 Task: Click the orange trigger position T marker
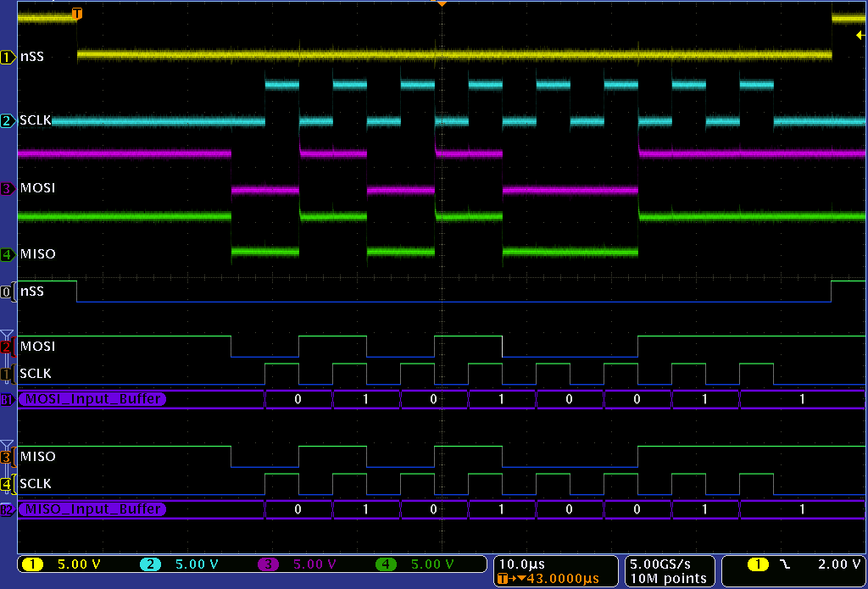click(x=77, y=14)
